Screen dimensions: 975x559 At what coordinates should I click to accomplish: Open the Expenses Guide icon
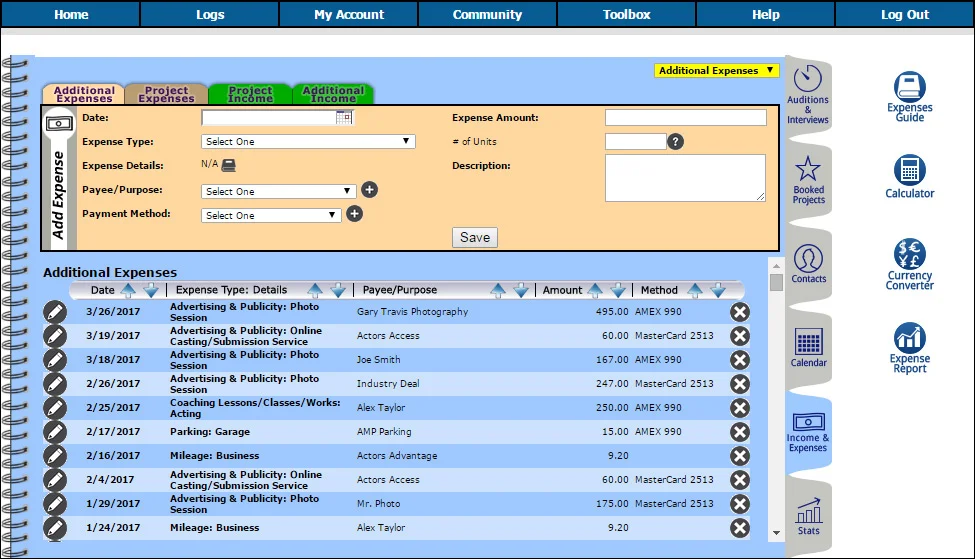[x=910, y=96]
